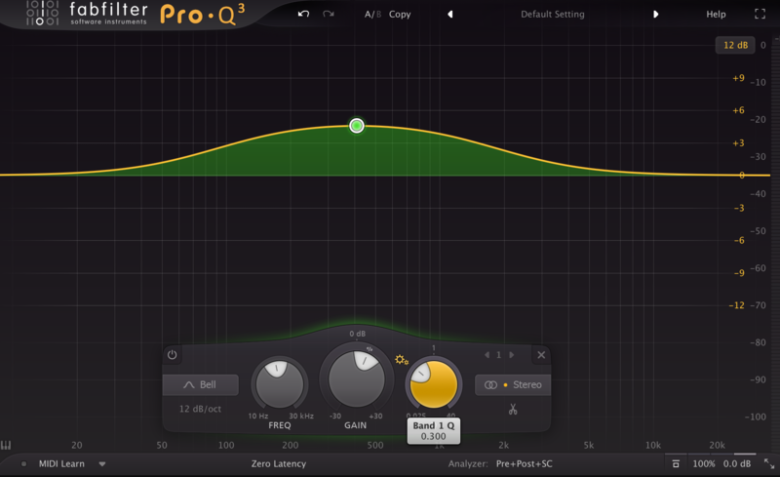Click the Redo arrow icon

tap(328, 14)
